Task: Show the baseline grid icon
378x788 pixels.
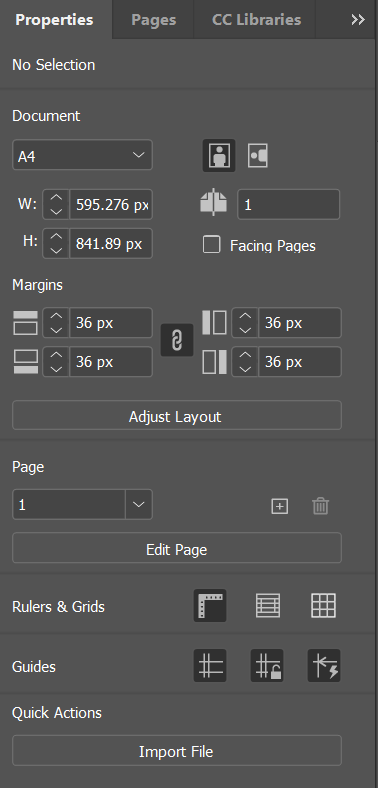Action: pyautogui.click(x=268, y=606)
